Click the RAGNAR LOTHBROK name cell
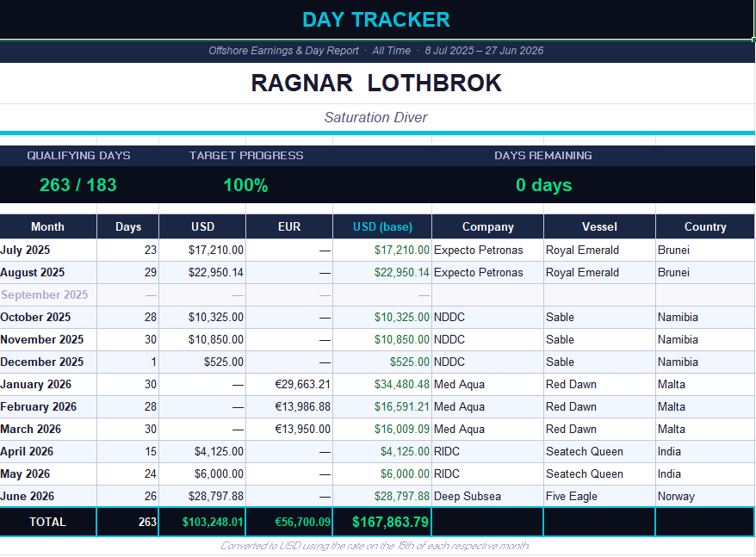756x557 pixels. 376,83
